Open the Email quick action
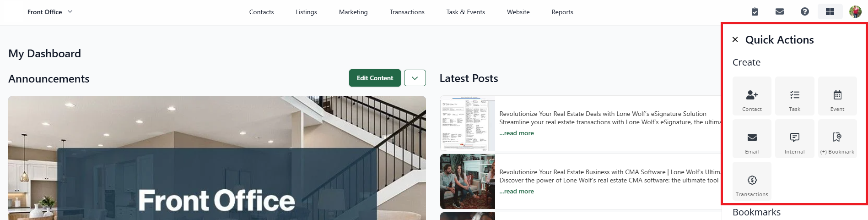This screenshot has width=868, height=220. click(x=752, y=138)
